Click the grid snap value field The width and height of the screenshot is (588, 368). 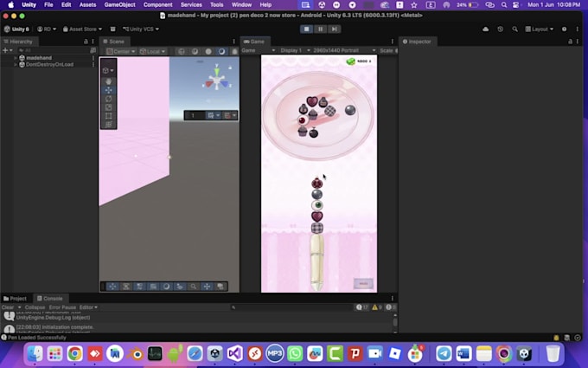(x=195, y=115)
